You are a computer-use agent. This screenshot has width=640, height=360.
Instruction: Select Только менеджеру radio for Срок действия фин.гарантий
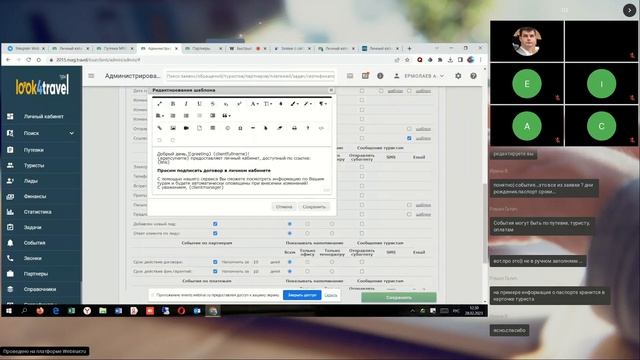pyautogui.click(x=332, y=271)
